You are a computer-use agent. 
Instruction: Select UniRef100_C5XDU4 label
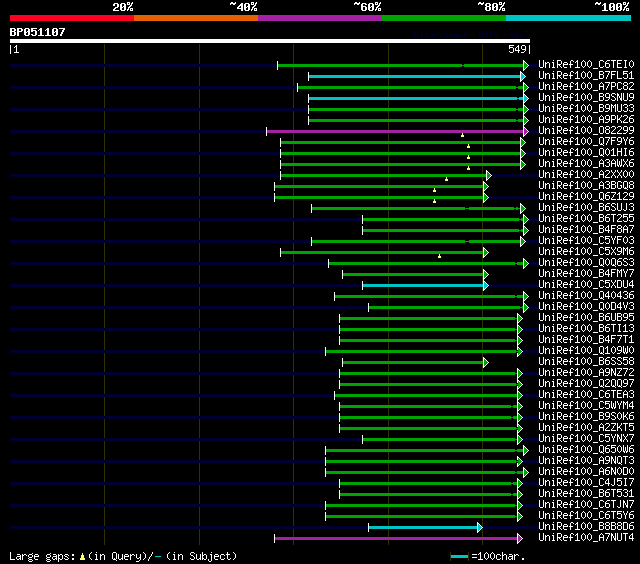[x=586, y=285]
